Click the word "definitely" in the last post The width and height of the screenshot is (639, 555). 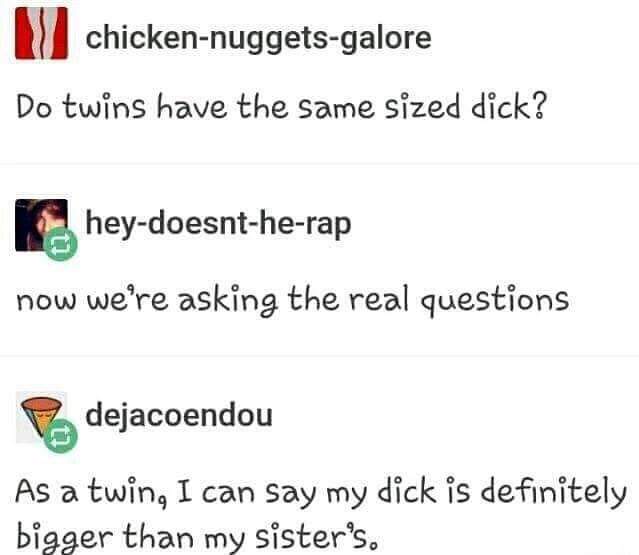click(553, 492)
